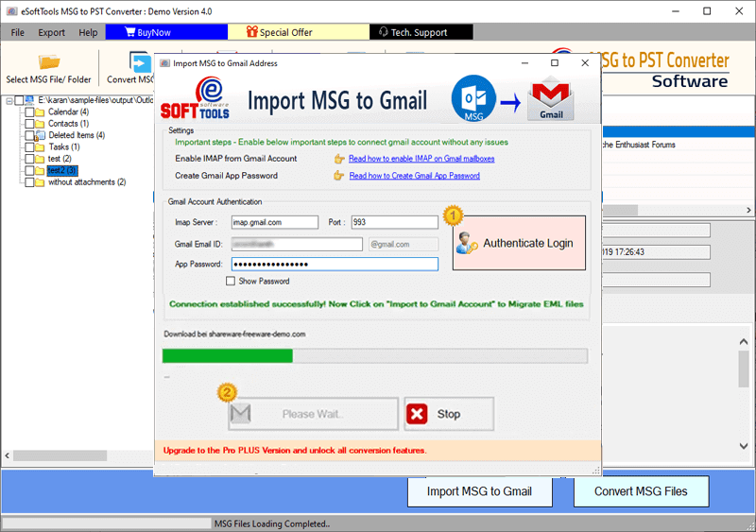Screen dimensions: 756x532
Task: Open the Tech. Support tab
Action: [421, 32]
